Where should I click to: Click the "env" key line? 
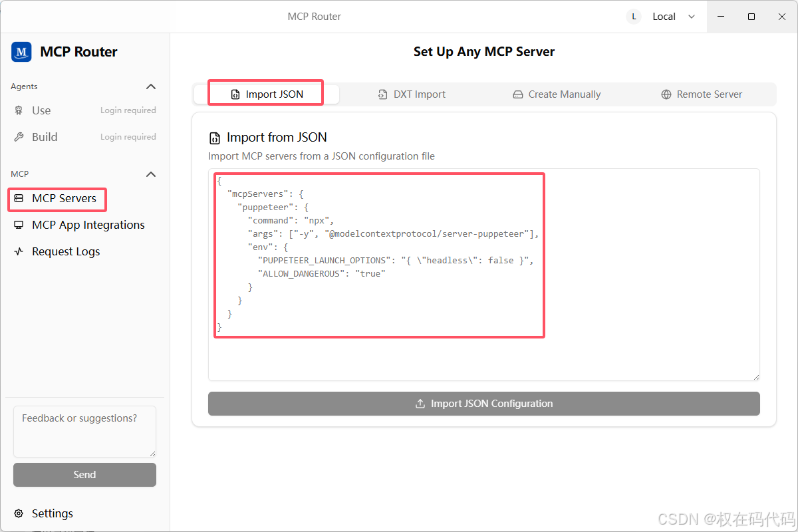tap(268, 247)
